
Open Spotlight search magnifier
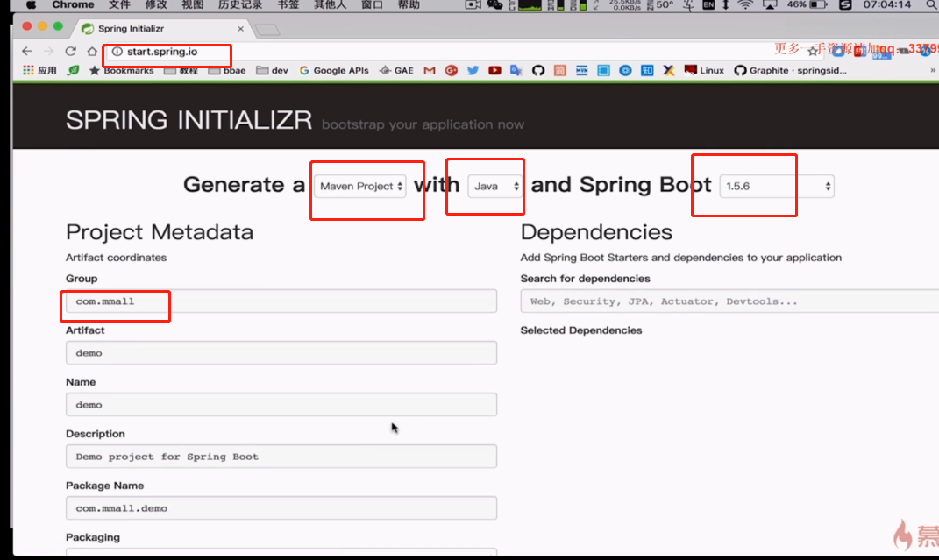click(x=931, y=4)
